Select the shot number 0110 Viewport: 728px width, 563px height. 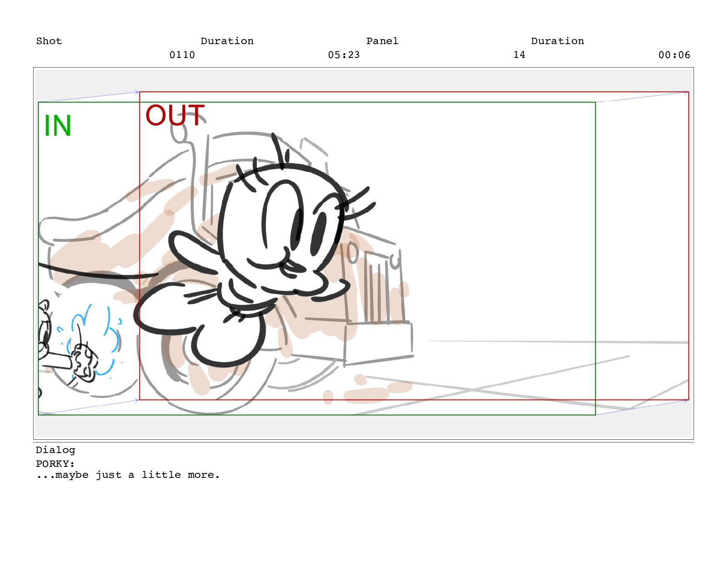[182, 55]
